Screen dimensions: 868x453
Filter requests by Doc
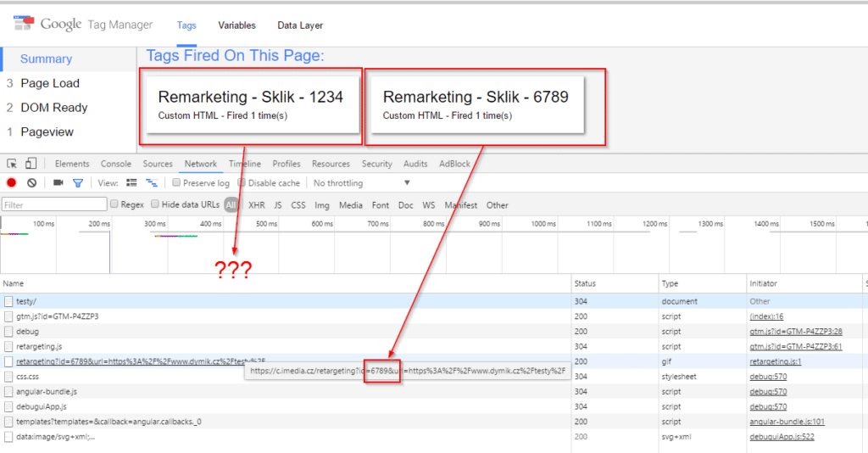point(406,205)
